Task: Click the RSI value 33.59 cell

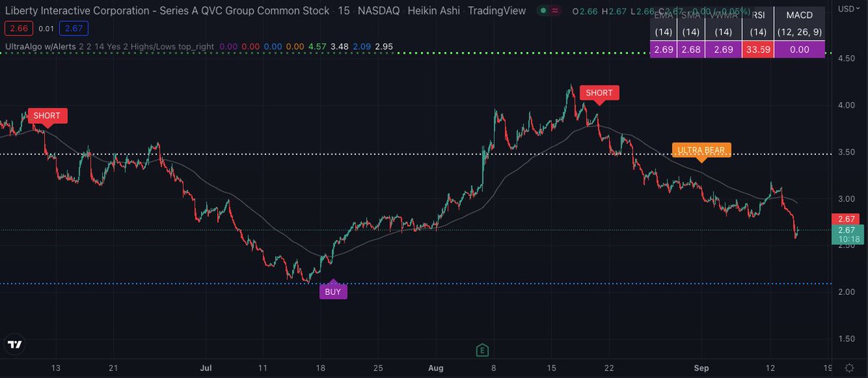Action: (x=758, y=50)
